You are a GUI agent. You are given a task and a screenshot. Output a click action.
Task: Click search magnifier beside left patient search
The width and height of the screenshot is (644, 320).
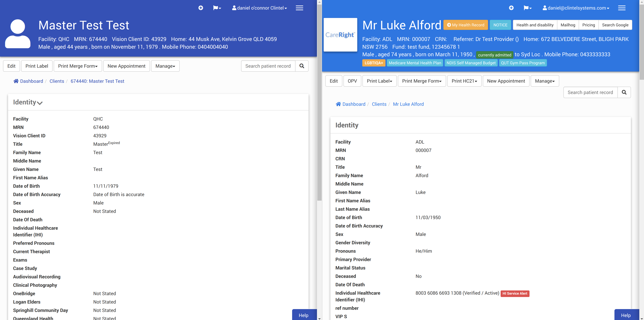302,66
